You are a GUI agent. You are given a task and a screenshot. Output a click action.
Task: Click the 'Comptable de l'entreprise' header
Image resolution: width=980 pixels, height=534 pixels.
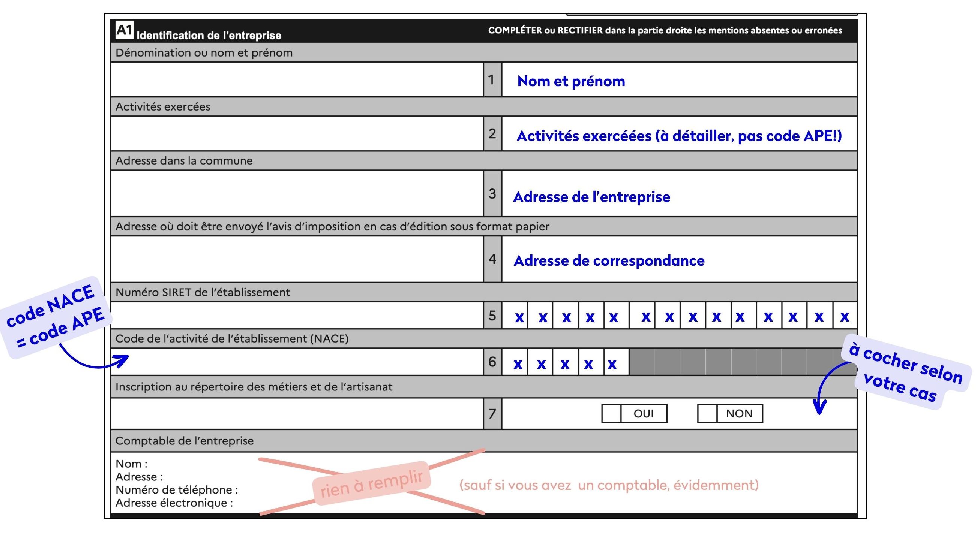click(x=185, y=441)
